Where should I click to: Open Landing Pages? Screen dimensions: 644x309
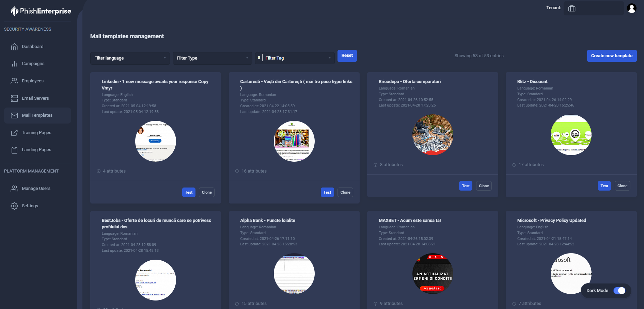[x=37, y=150]
